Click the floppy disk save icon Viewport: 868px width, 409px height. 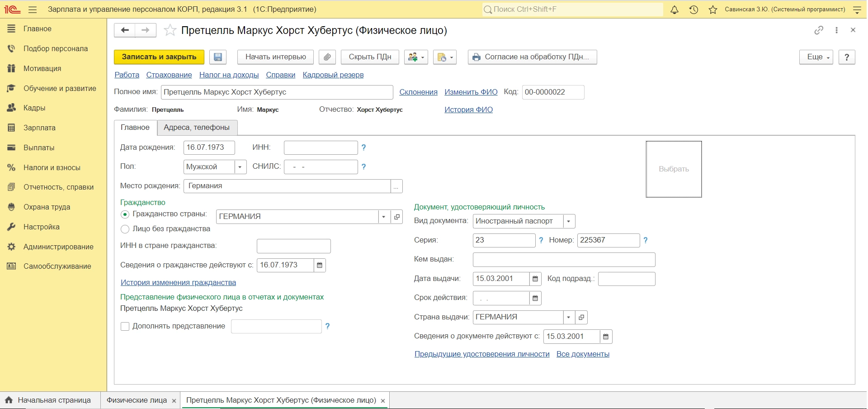218,57
